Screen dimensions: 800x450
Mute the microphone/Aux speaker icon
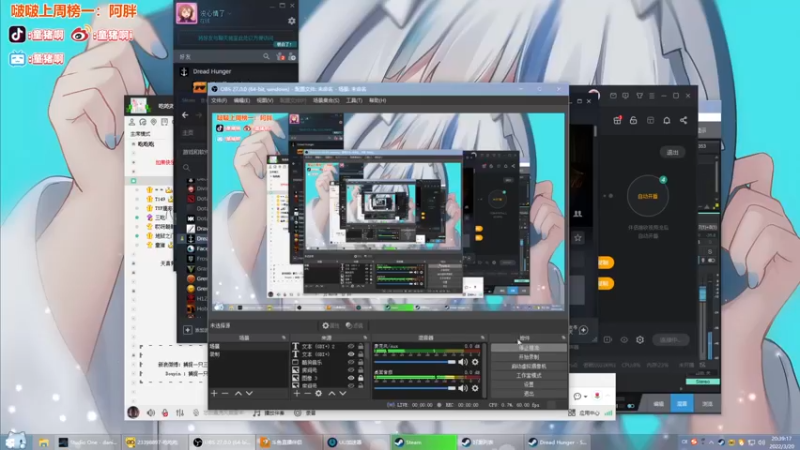point(463,362)
